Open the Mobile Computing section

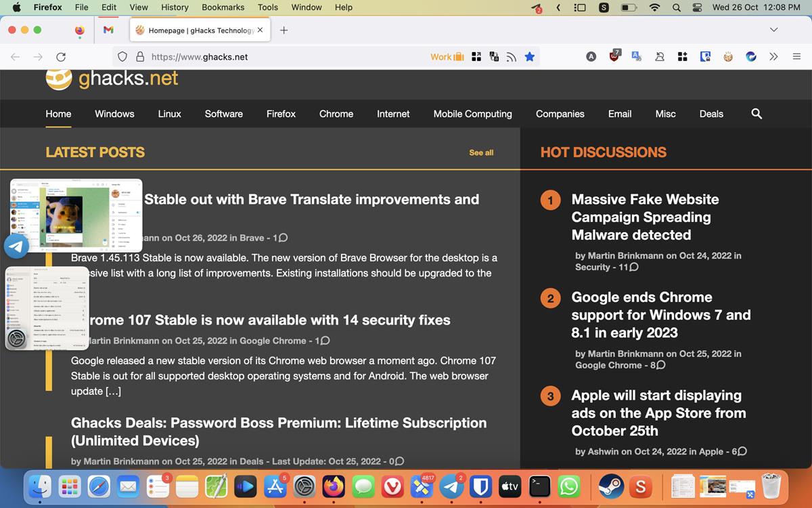(x=472, y=114)
